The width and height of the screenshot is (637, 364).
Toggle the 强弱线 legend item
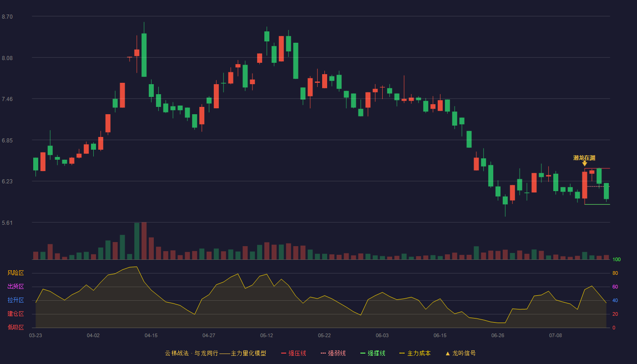click(333, 353)
